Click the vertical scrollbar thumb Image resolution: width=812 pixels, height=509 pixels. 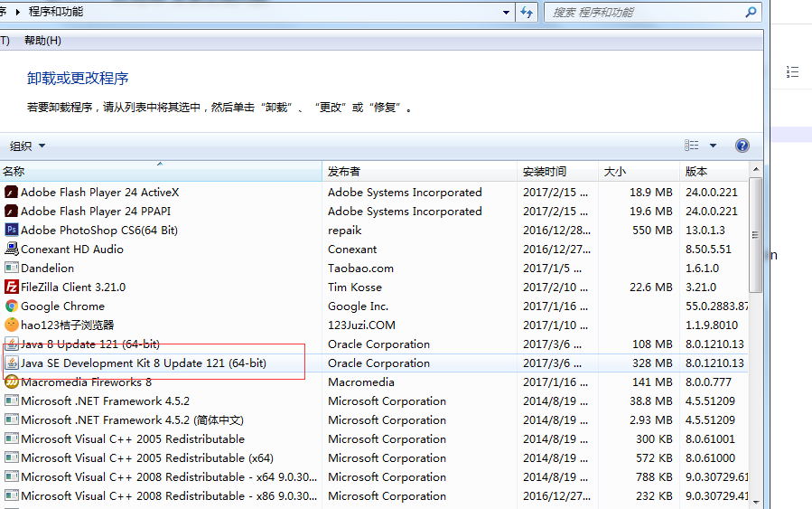pos(756,235)
